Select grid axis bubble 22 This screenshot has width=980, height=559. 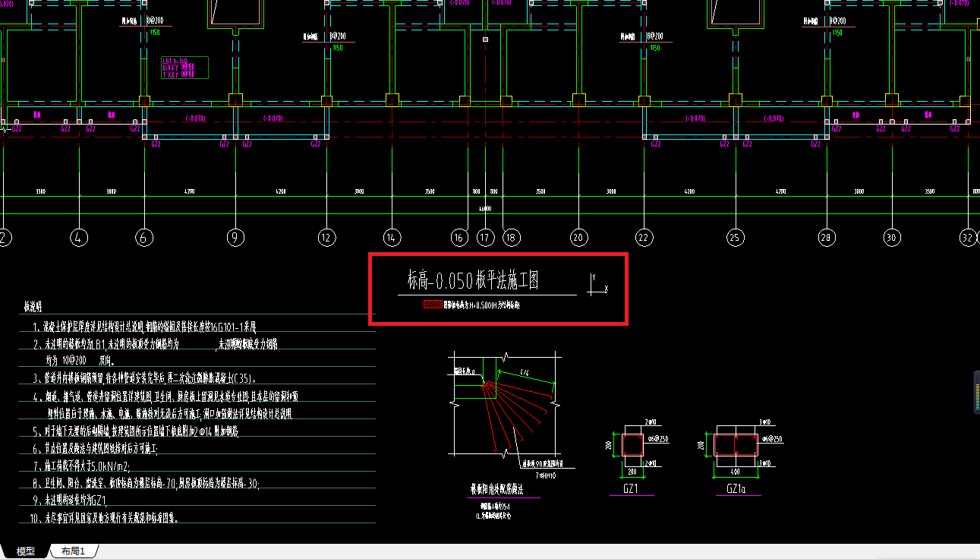[644, 238]
